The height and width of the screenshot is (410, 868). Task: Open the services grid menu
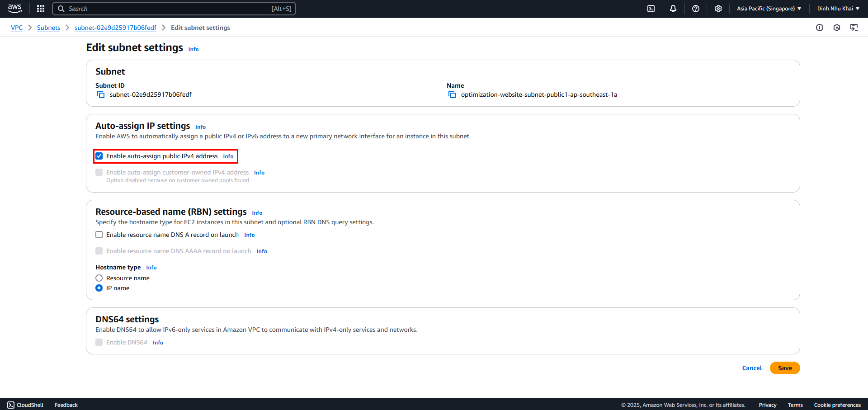point(41,9)
